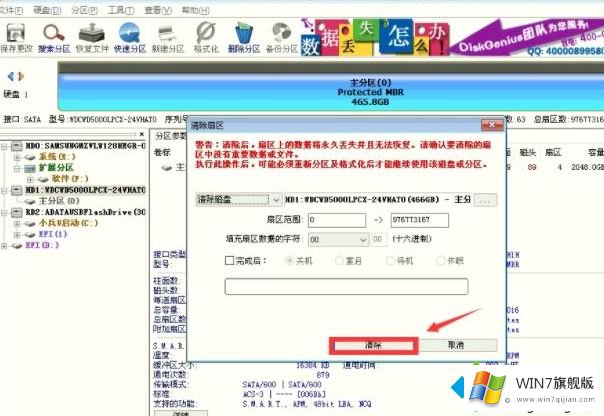Viewport: 604px width, 416px height.
Task: Click the '...' browse button beside the disk name
Action: tap(485, 200)
